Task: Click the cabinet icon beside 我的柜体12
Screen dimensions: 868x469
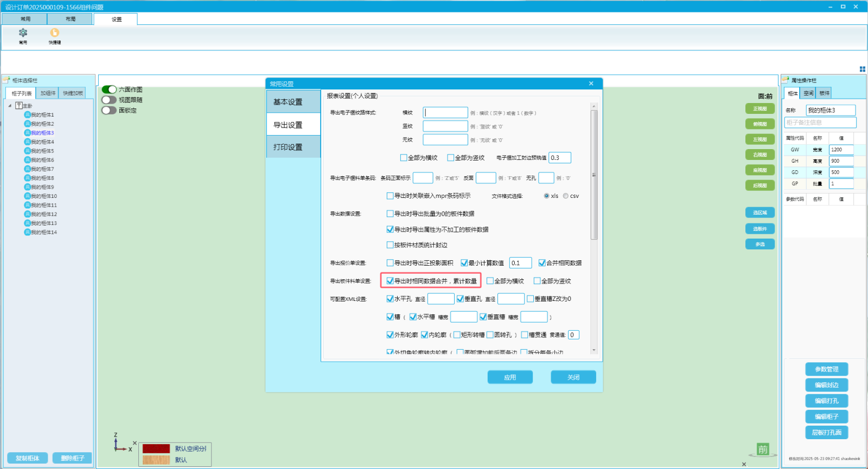Action: [x=27, y=214]
